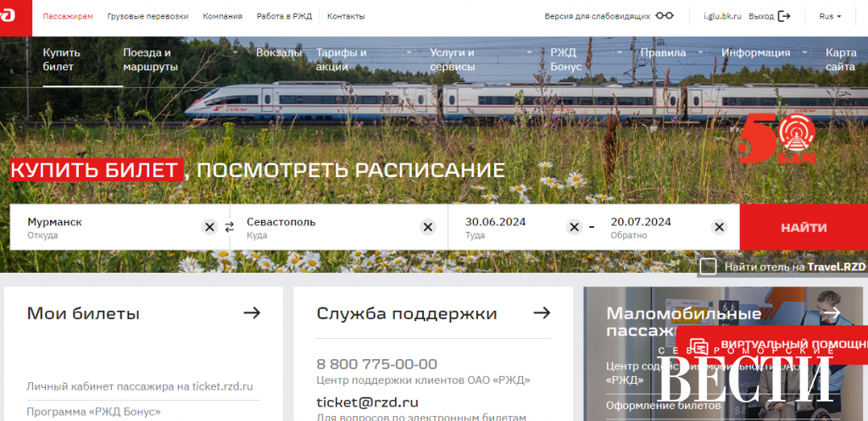Click the logout arrow icon
The image size is (868, 421).
[x=784, y=16]
